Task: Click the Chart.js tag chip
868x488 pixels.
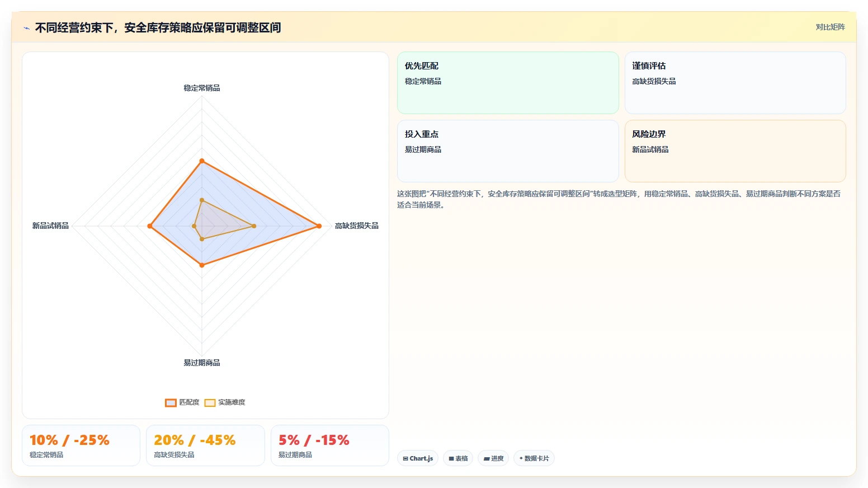Action: coord(418,458)
